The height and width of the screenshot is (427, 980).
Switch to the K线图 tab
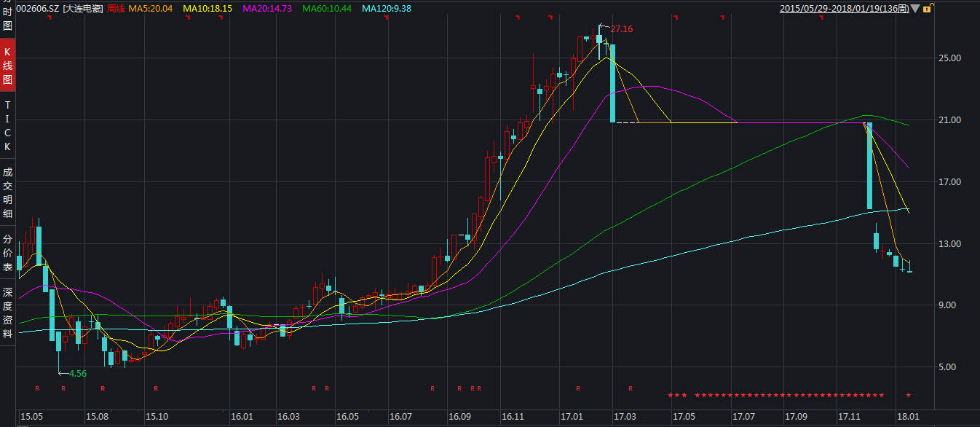(7, 66)
